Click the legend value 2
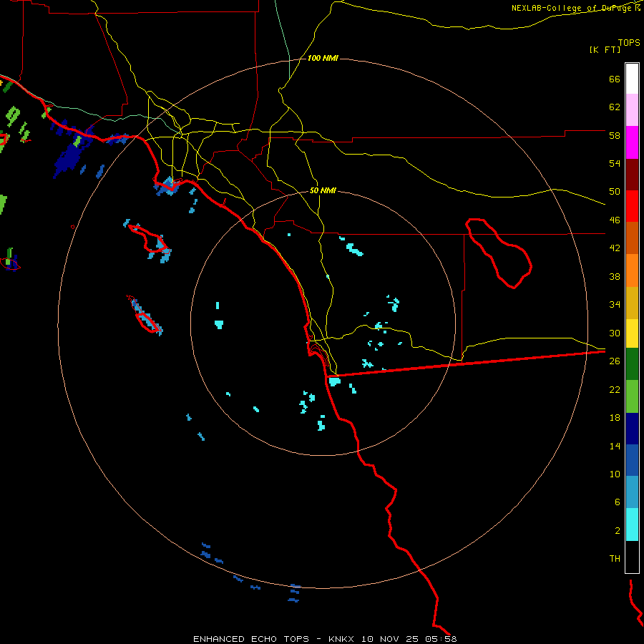The width and height of the screenshot is (644, 644). (x=618, y=531)
